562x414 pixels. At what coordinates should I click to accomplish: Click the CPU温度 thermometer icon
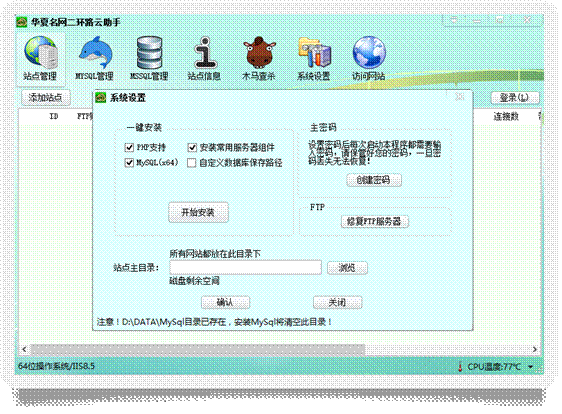tap(460, 367)
